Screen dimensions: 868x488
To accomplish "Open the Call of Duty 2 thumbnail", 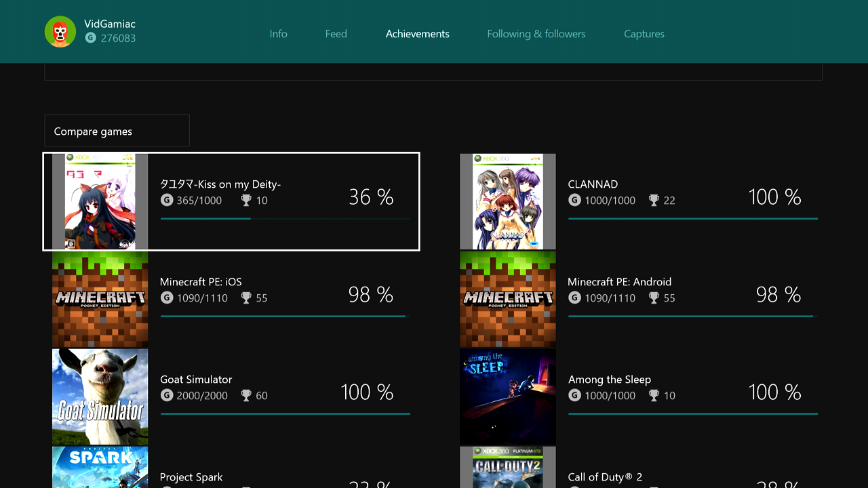I will [508, 467].
